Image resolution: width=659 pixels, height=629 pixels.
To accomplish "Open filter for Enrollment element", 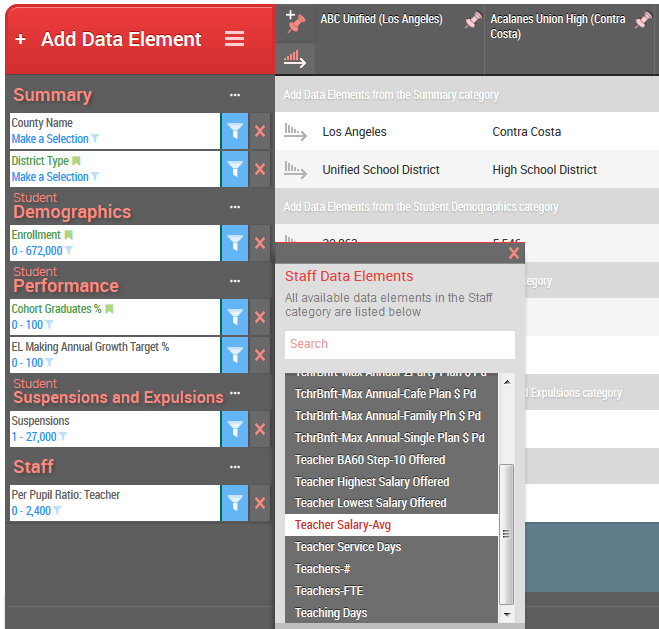I will tap(235, 243).
